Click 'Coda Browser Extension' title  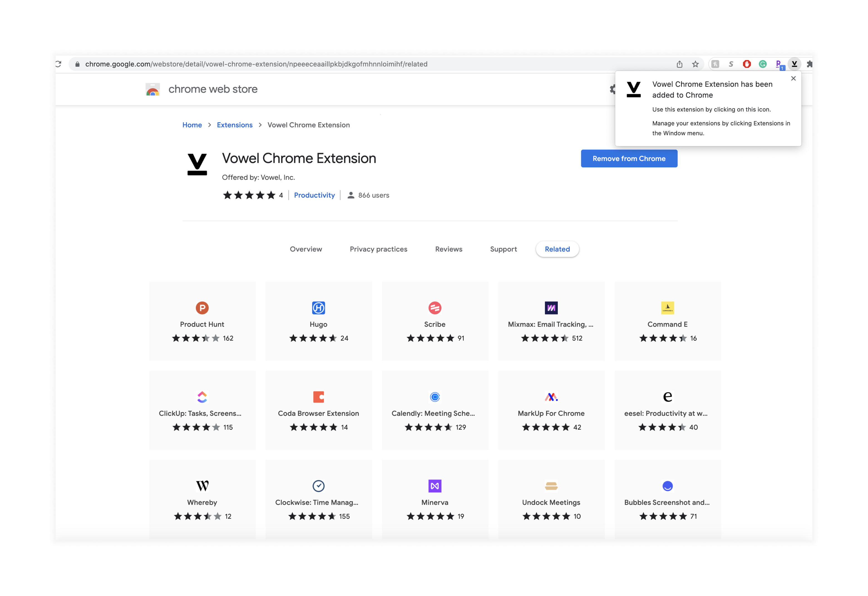318,413
